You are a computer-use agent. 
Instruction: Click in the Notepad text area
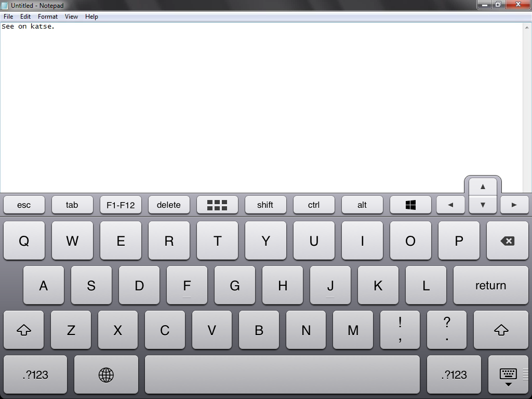pos(260,104)
